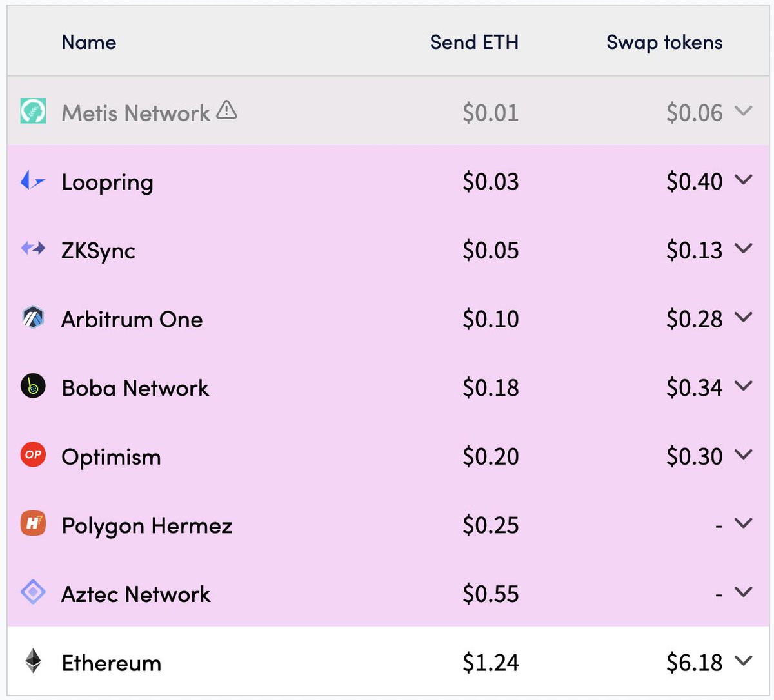Expand the ZKSync row details
The image size is (774, 700).
(744, 248)
